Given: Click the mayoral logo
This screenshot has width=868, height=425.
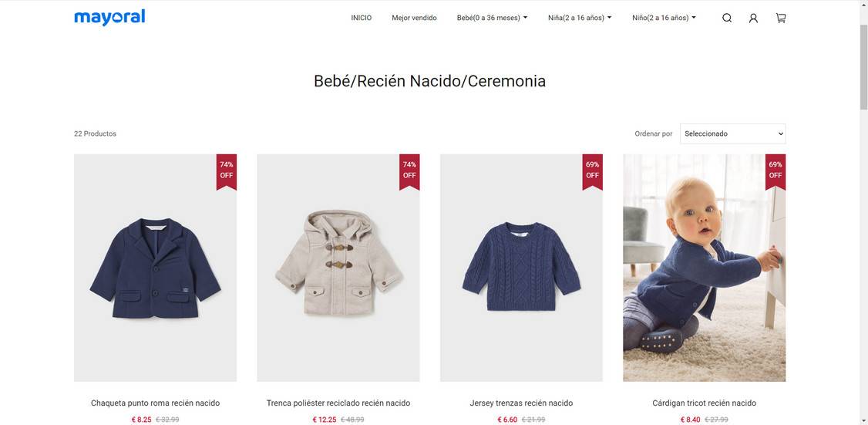Looking at the screenshot, I should coord(109,17).
